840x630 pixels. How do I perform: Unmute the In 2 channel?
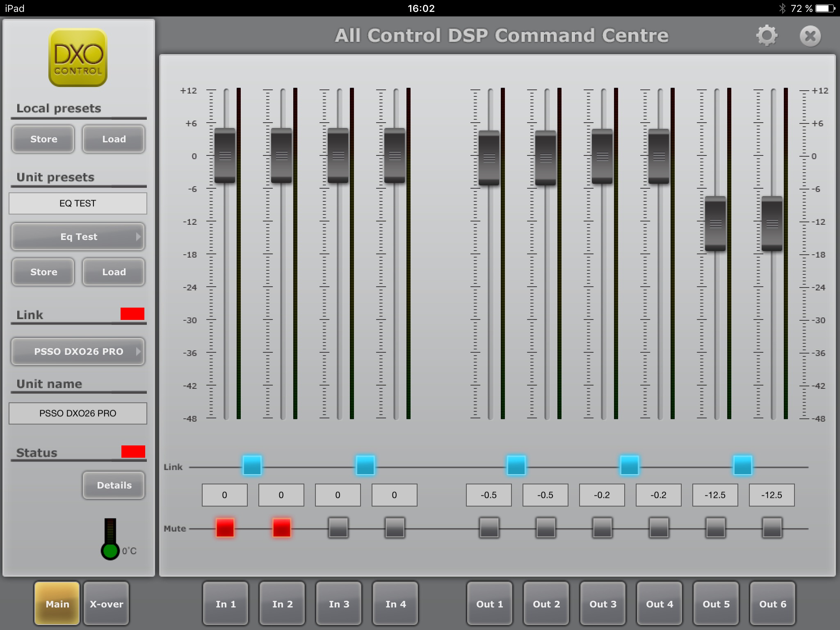point(281,527)
